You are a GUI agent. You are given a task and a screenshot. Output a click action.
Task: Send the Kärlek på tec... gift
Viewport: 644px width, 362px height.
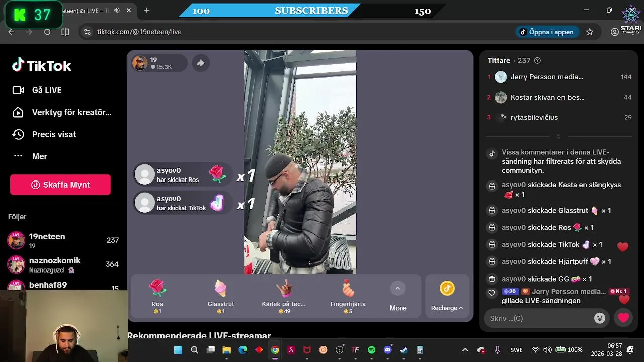pos(284,296)
